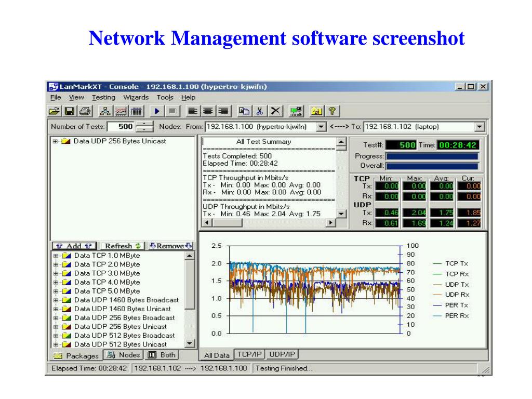Click the Overall progress bar
This screenshot has width=532, height=399.
[x=432, y=166]
